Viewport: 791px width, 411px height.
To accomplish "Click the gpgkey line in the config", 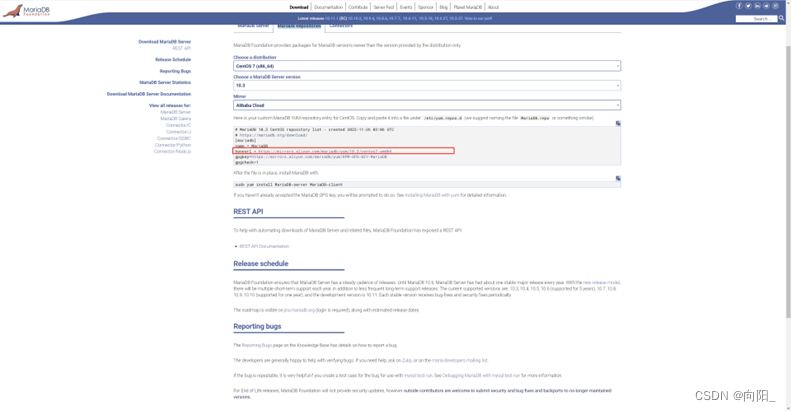I will pos(311,157).
